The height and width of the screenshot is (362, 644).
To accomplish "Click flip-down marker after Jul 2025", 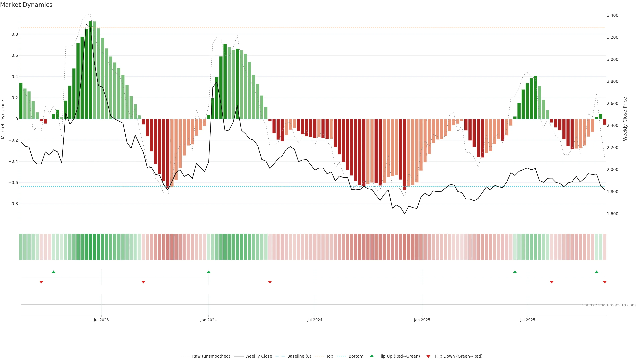I will (x=551, y=282).
